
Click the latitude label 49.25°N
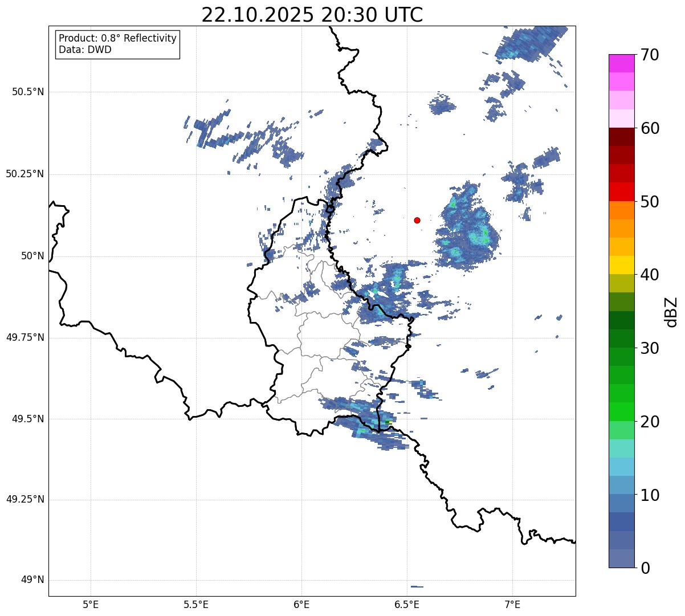(x=25, y=500)
